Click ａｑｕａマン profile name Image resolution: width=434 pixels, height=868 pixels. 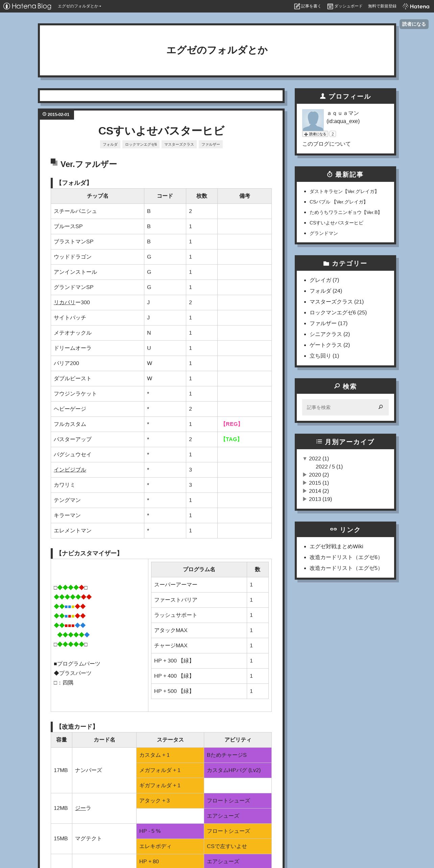tap(343, 113)
